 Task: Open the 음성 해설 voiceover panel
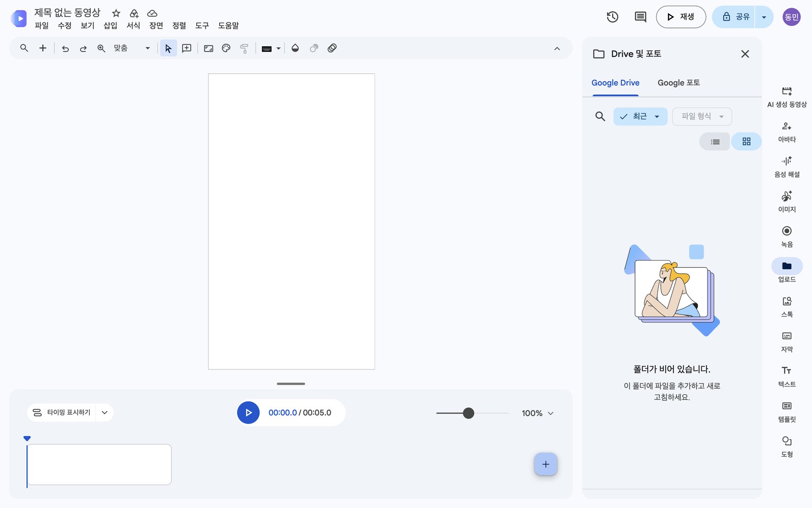[787, 167]
